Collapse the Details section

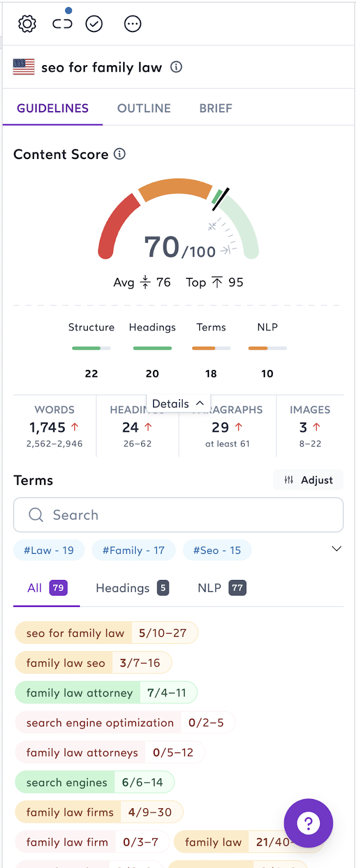coord(178,404)
